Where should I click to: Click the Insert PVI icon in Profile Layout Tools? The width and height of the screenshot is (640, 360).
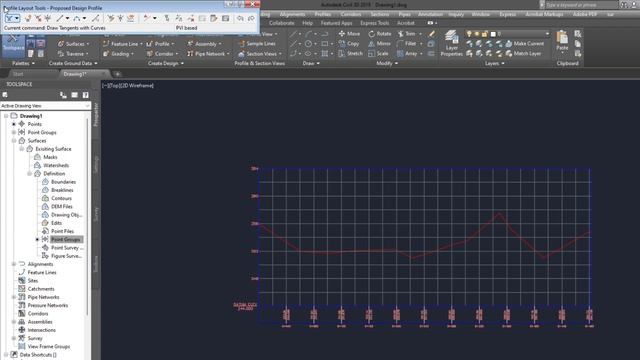(x=28, y=18)
